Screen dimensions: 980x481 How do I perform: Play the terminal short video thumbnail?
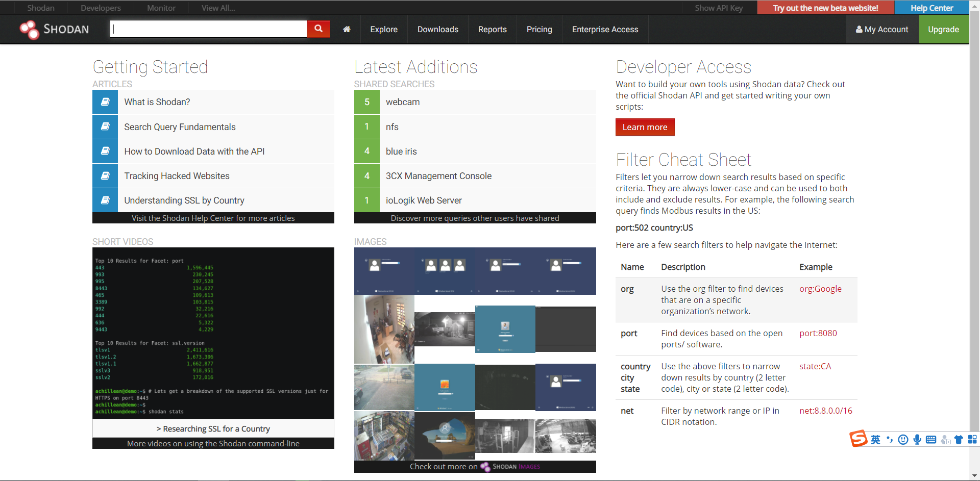pyautogui.click(x=213, y=333)
